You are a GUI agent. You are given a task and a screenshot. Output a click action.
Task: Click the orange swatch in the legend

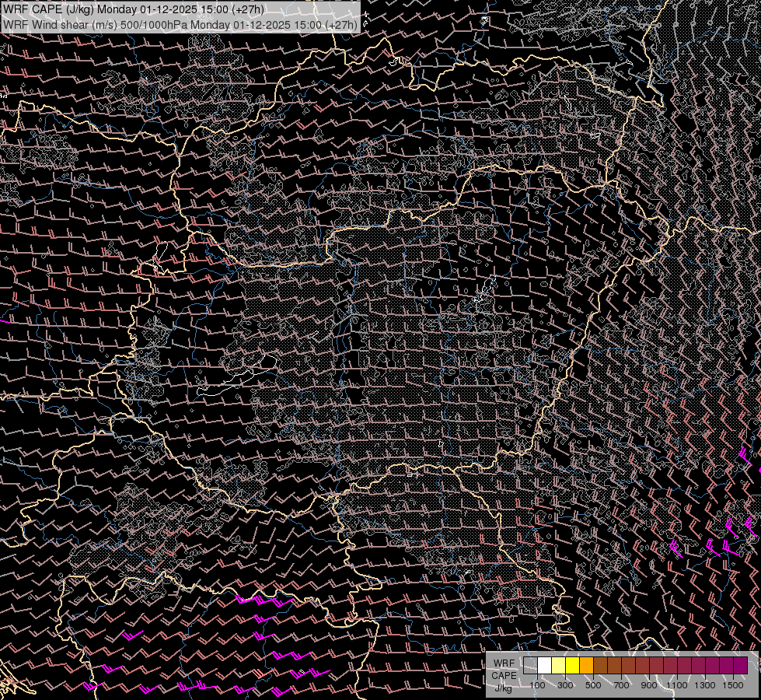[x=587, y=665]
